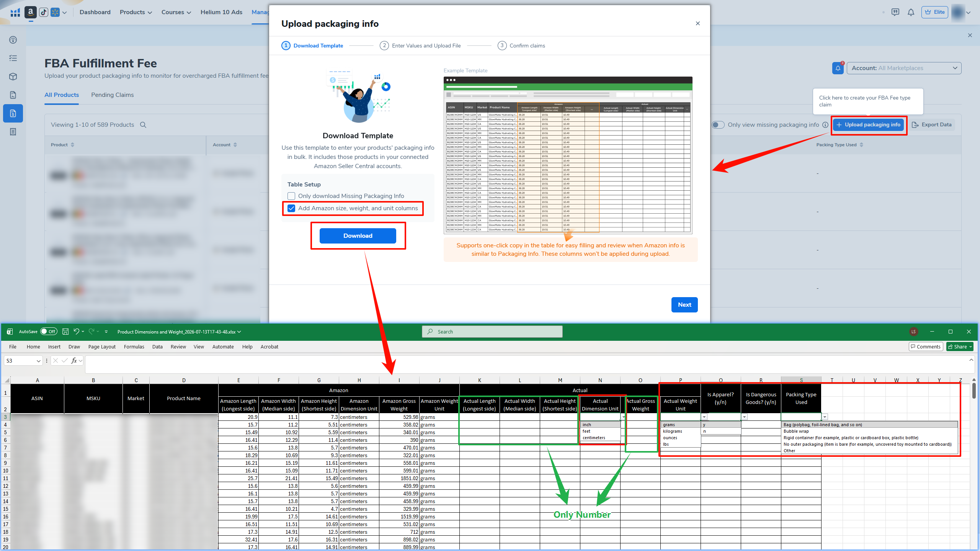Open the checklist icon in left sidebar
The height and width of the screenshot is (551, 980).
(x=13, y=58)
